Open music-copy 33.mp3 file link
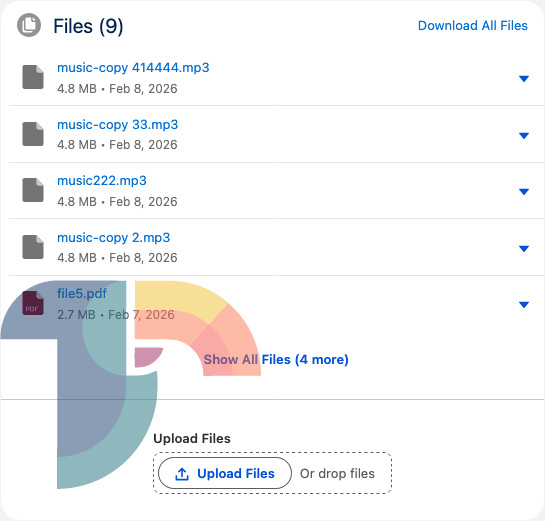The height and width of the screenshot is (521, 545). coord(117,124)
